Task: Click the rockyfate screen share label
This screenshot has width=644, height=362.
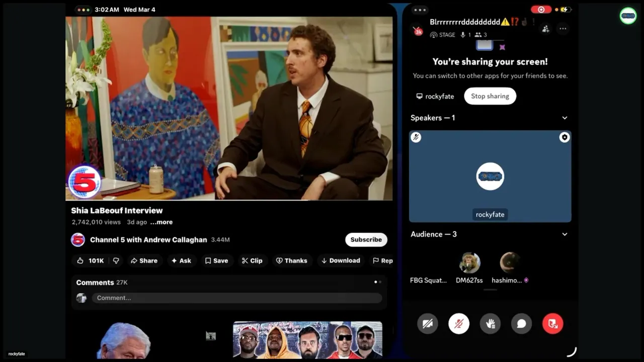Action: coord(435,96)
